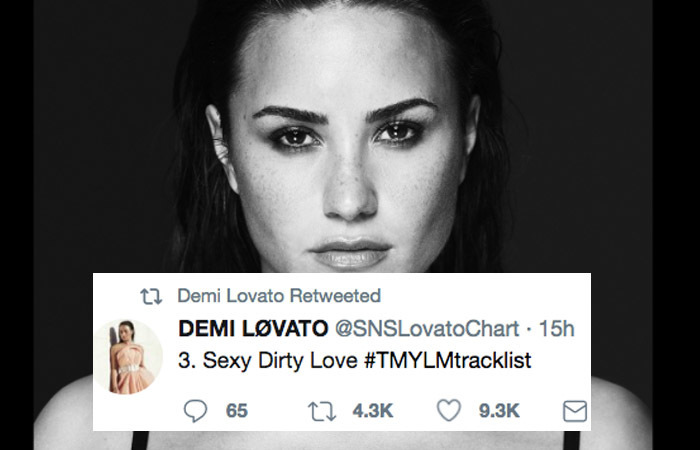Click the small retweet icon above the tweet
The image size is (700, 450).
click(153, 296)
